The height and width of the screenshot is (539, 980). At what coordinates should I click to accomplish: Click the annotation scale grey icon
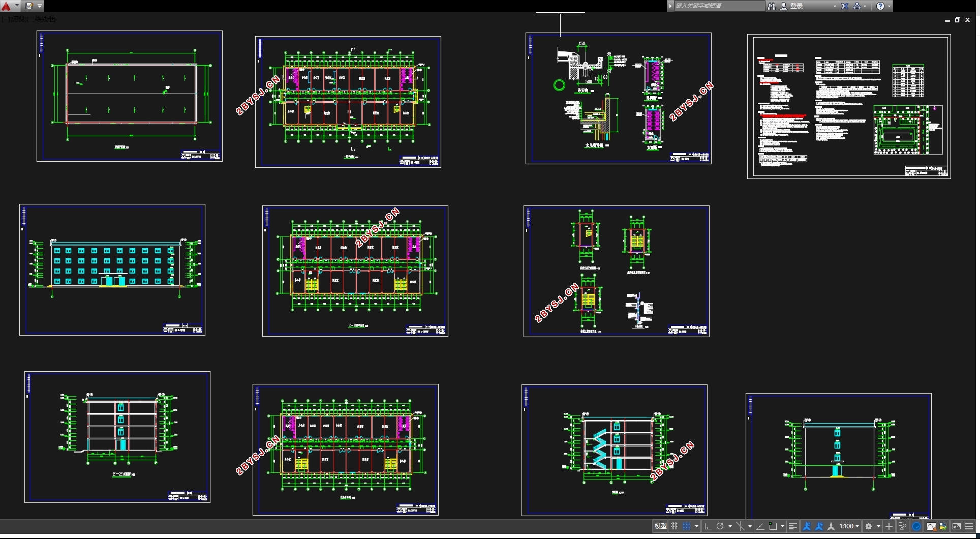click(x=831, y=526)
